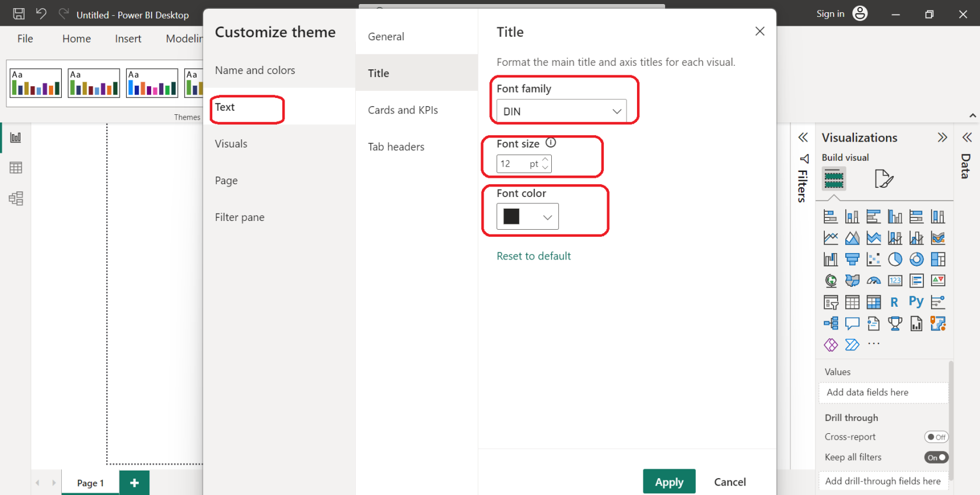Image resolution: width=980 pixels, height=495 pixels.
Task: Select the Decomposition tree visual
Action: pos(831,323)
